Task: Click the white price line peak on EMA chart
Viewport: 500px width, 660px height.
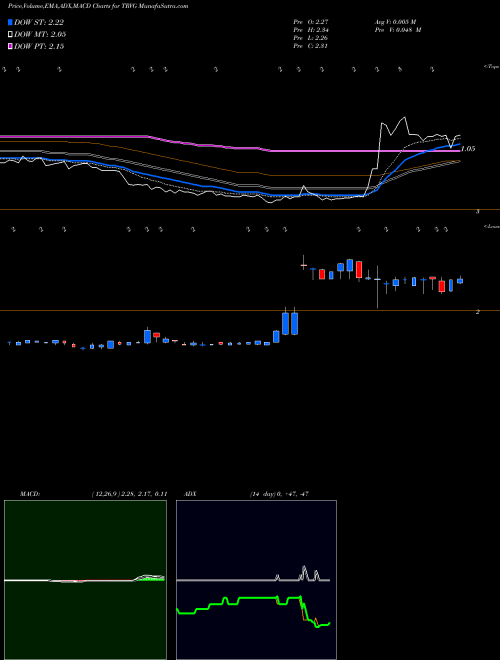Action: point(405,118)
